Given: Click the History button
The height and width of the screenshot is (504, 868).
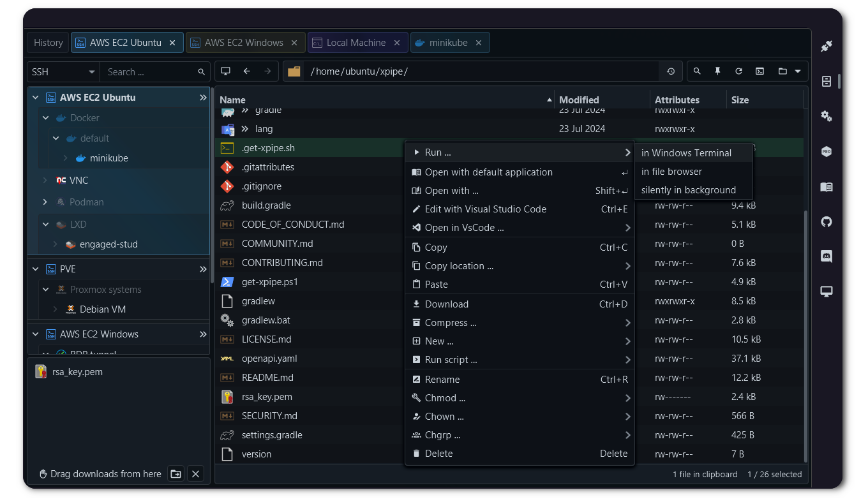Looking at the screenshot, I should [47, 42].
